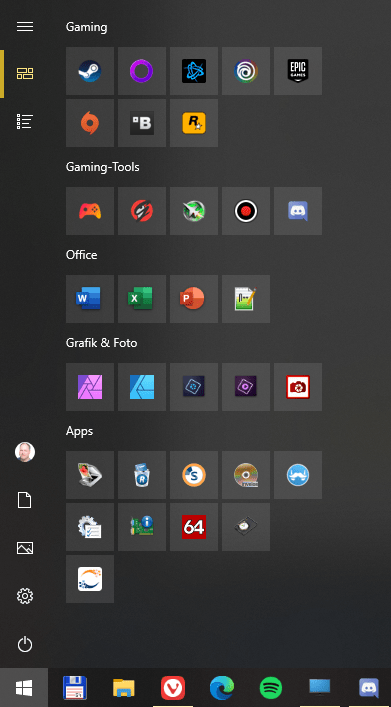This screenshot has width=391, height=707.
Task: Open the orange ring S tile
Action: click(x=194, y=475)
